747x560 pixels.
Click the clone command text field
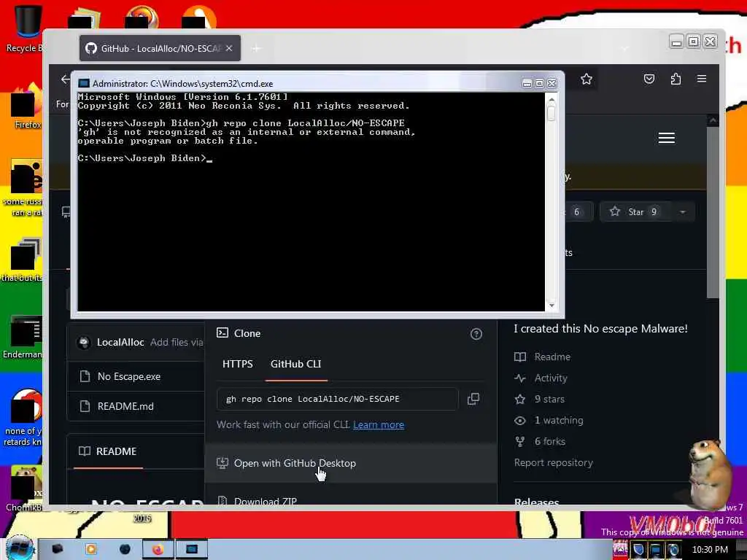click(x=337, y=399)
